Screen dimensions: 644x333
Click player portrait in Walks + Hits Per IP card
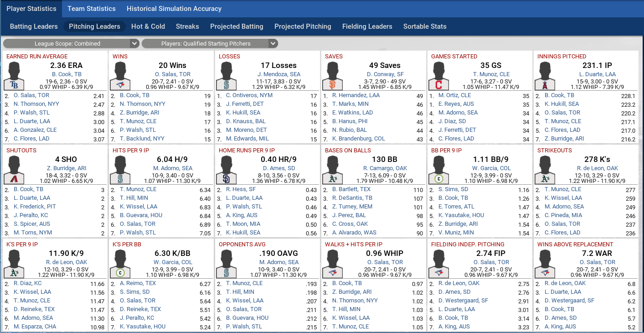pos(333,264)
